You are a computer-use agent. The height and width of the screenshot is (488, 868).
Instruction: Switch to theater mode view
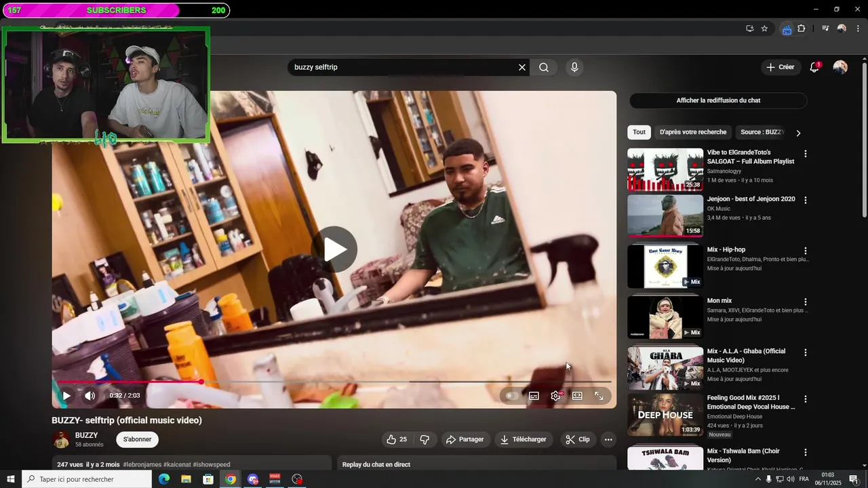pos(577,396)
